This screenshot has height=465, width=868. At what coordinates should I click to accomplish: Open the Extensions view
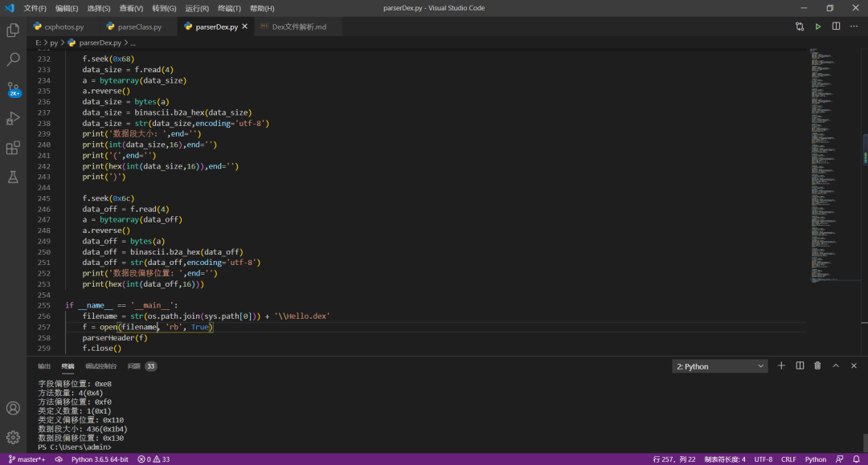coord(13,148)
